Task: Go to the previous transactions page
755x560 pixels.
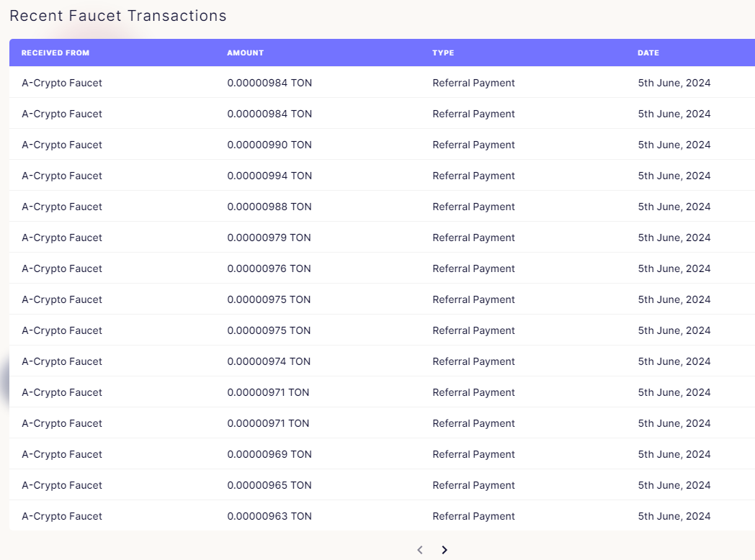Action: tap(420, 550)
